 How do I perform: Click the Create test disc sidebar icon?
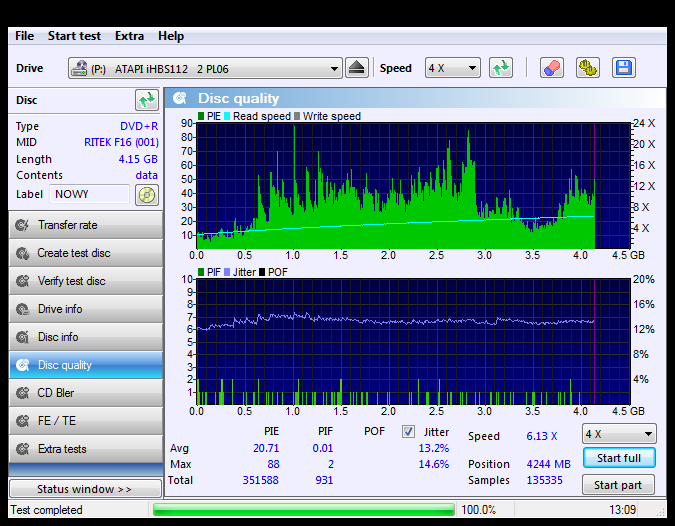tap(22, 253)
